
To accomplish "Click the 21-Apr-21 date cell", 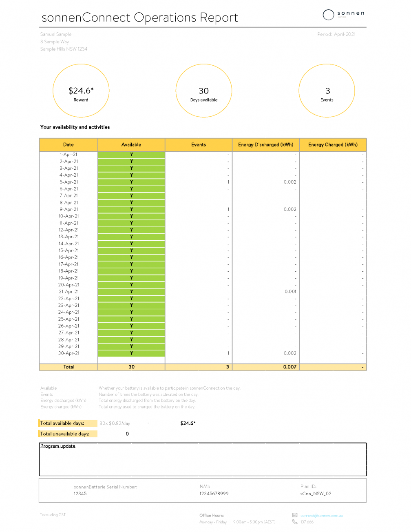I will 68,292.
